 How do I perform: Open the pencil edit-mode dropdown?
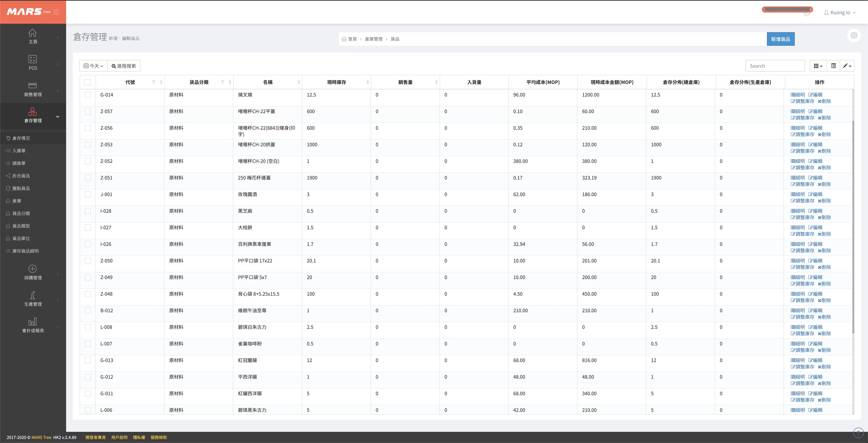(x=847, y=66)
